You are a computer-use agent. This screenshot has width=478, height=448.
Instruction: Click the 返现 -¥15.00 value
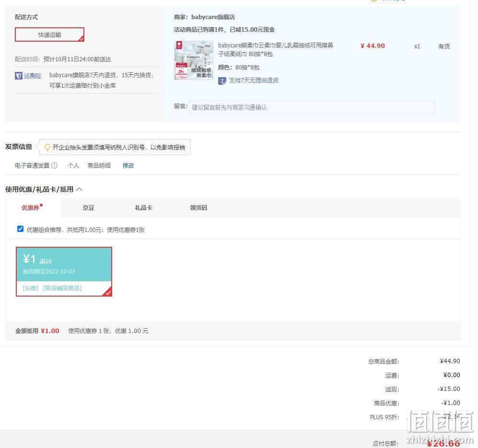tap(449, 389)
